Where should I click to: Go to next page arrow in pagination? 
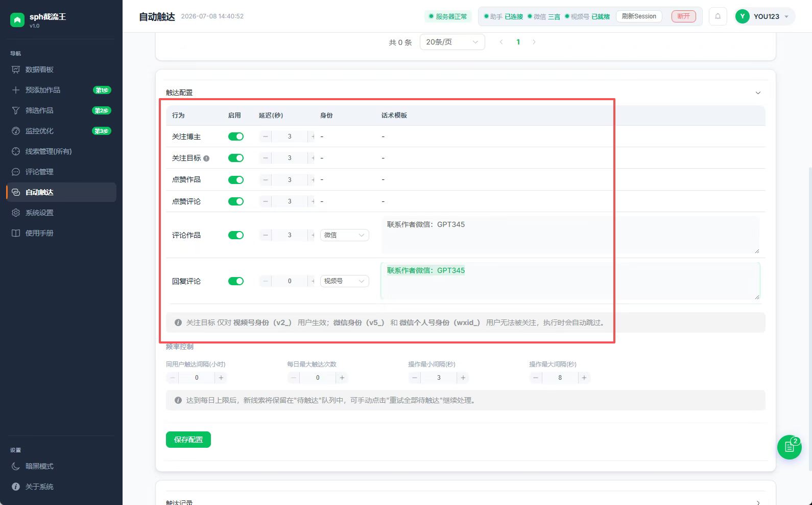534,42
